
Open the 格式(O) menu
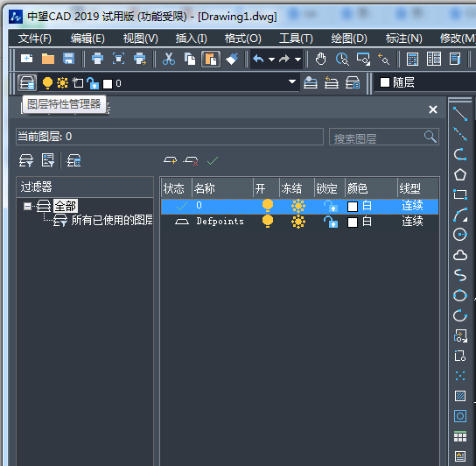click(242, 39)
